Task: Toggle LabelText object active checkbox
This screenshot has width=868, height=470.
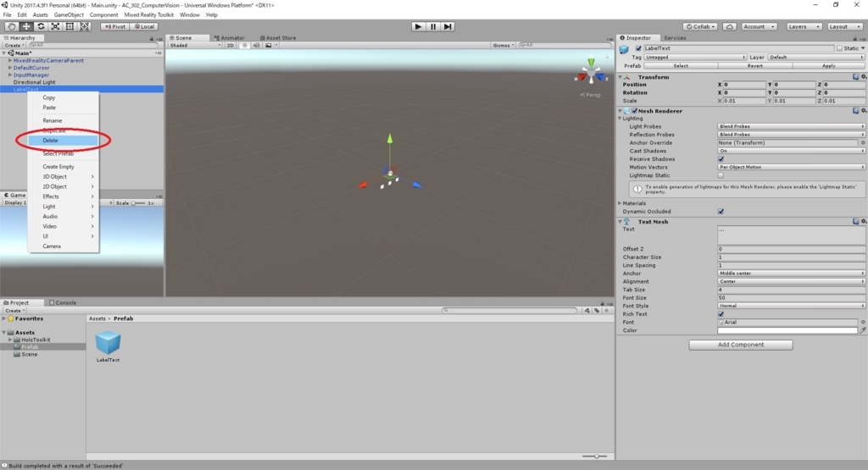Action: (638, 48)
